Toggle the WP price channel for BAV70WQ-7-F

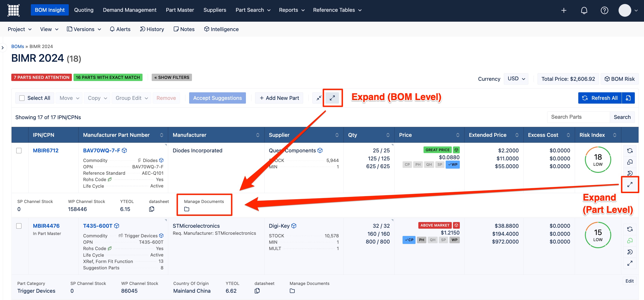tap(453, 165)
